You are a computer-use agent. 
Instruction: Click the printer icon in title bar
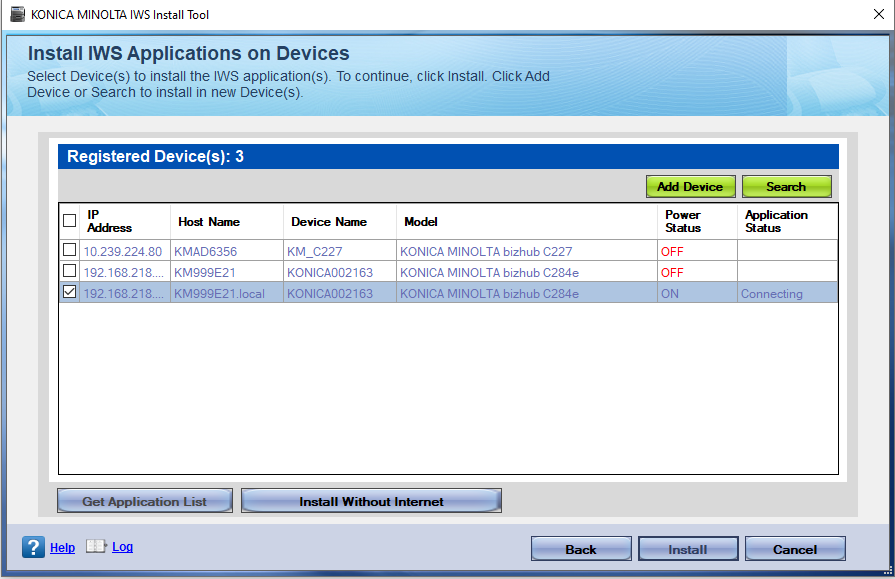click(x=17, y=15)
